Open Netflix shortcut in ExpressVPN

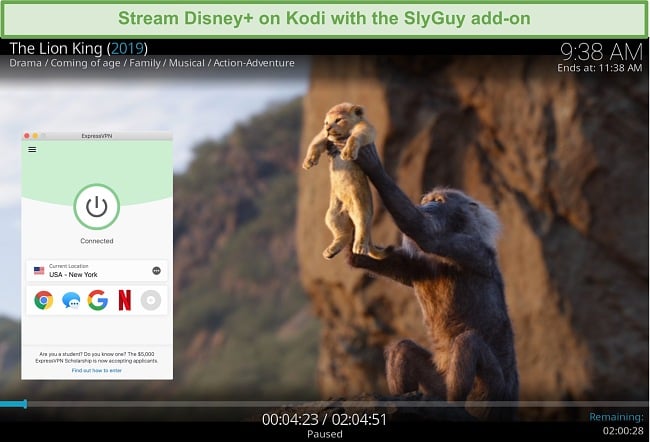pyautogui.click(x=125, y=300)
